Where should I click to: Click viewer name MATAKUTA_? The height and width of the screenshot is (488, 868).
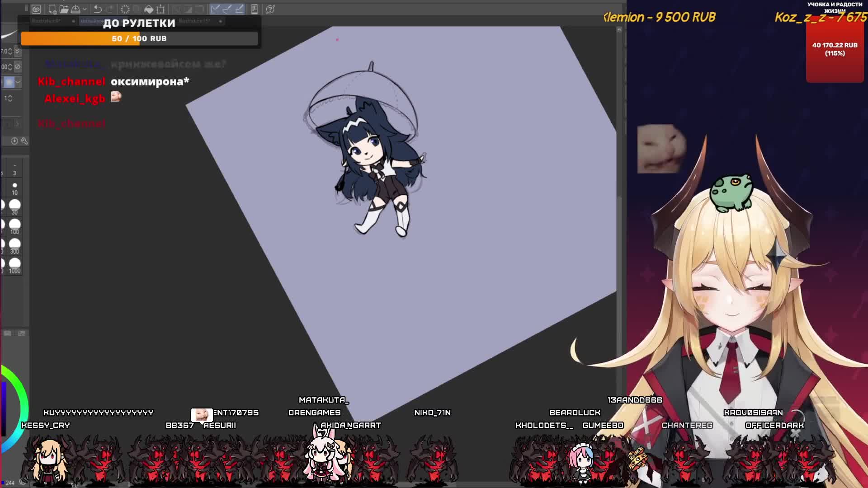tap(324, 400)
